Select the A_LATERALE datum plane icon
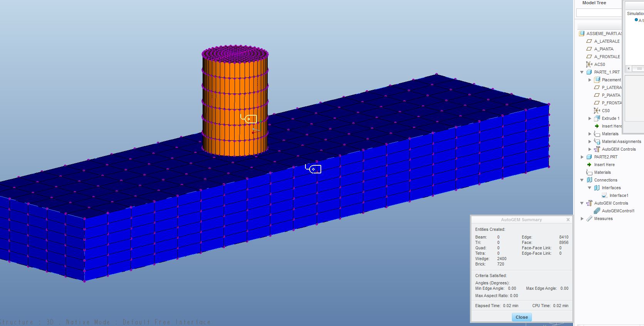644x326 pixels. (x=589, y=41)
